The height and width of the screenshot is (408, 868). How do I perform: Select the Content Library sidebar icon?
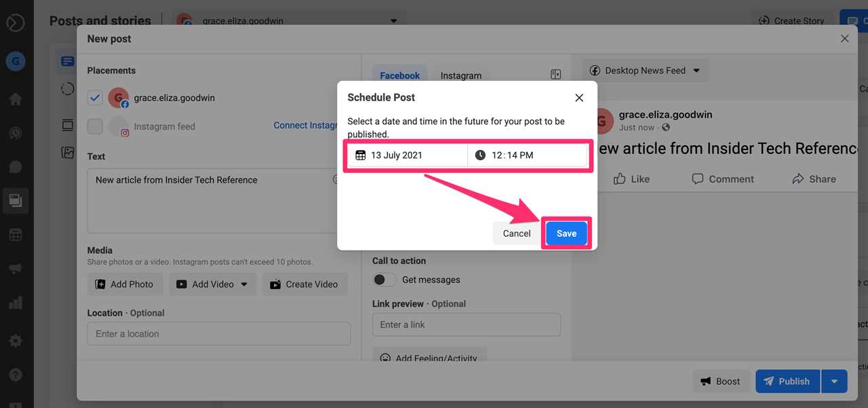click(16, 200)
